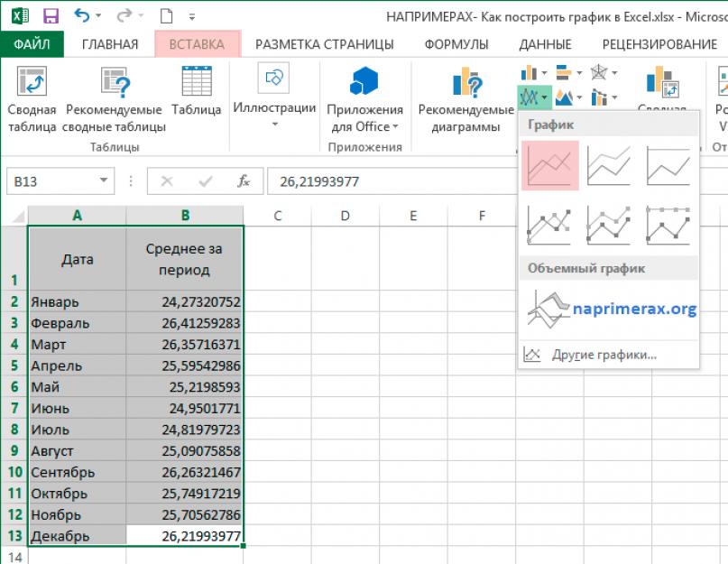Select the Февраль cell
The width and height of the screenshot is (728, 564).
point(77,323)
